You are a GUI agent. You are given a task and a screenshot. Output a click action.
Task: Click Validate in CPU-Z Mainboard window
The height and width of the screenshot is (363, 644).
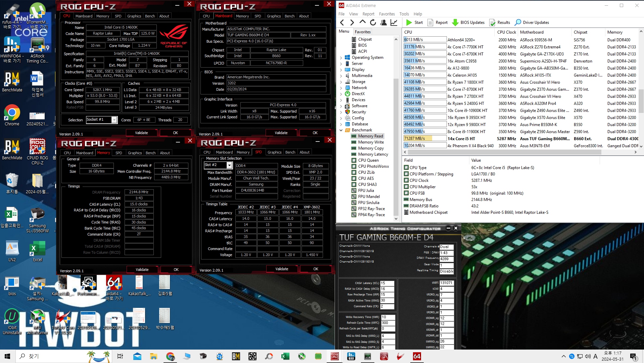click(281, 132)
